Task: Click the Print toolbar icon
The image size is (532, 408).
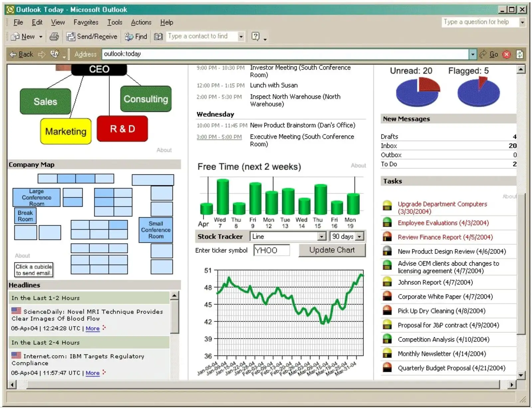Action: pyautogui.click(x=54, y=37)
